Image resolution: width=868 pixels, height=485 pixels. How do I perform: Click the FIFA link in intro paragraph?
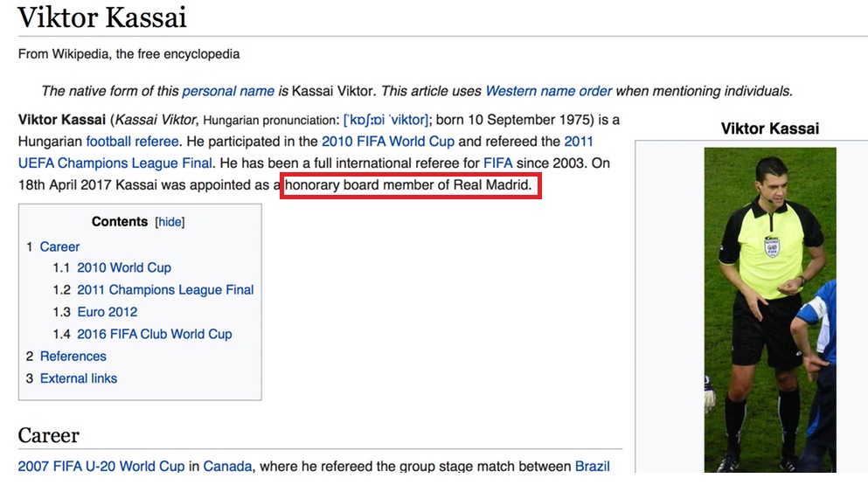(497, 163)
